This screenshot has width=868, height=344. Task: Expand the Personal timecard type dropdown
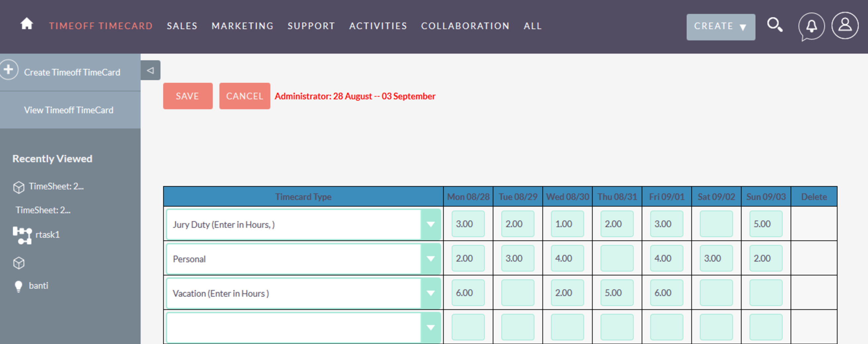[431, 259]
